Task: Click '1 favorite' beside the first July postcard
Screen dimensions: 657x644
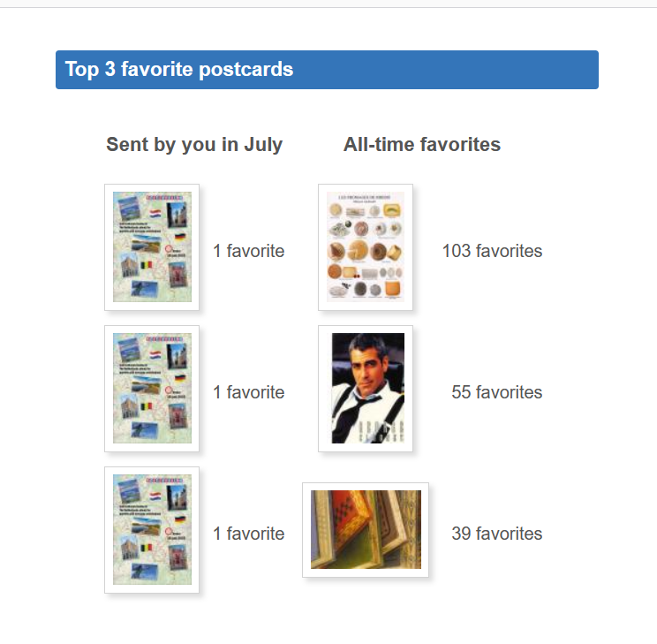Action: coord(248,251)
